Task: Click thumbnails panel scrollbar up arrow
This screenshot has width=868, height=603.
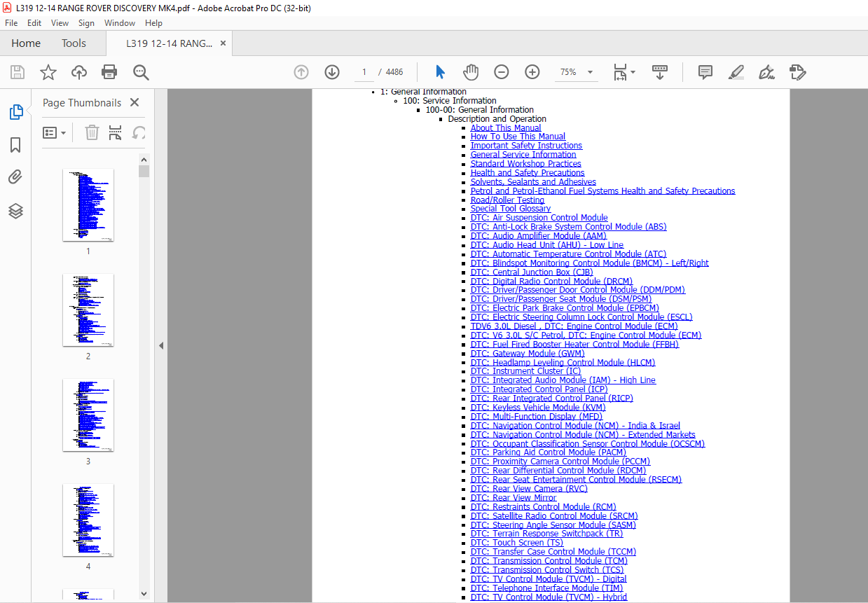Action: [144, 159]
